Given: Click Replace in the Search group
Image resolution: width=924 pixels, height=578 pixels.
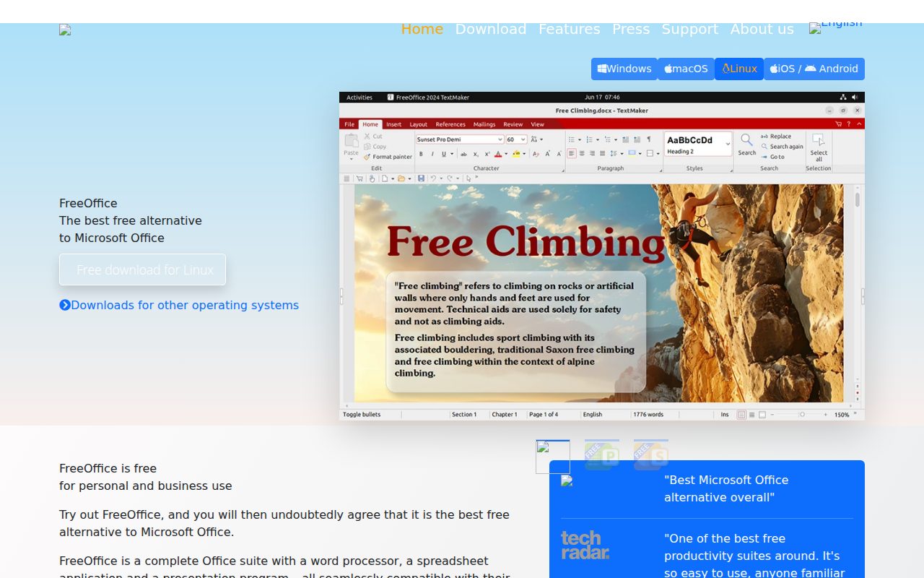Looking at the screenshot, I should click(x=776, y=137).
